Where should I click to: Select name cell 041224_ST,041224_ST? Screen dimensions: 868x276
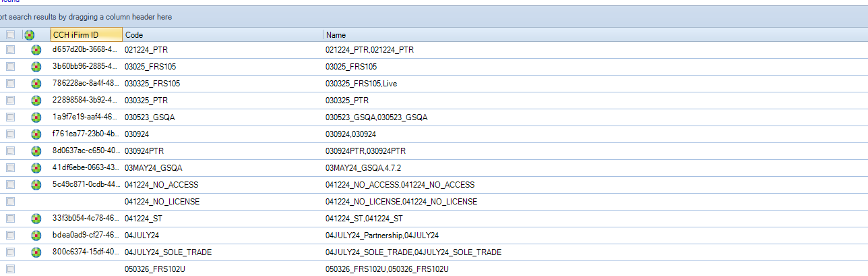tap(595, 219)
